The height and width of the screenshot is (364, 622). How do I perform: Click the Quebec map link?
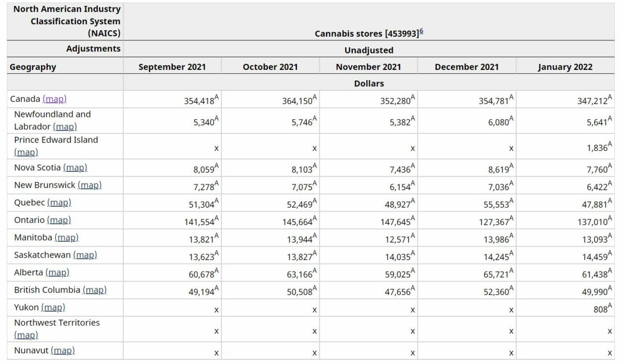coord(59,203)
